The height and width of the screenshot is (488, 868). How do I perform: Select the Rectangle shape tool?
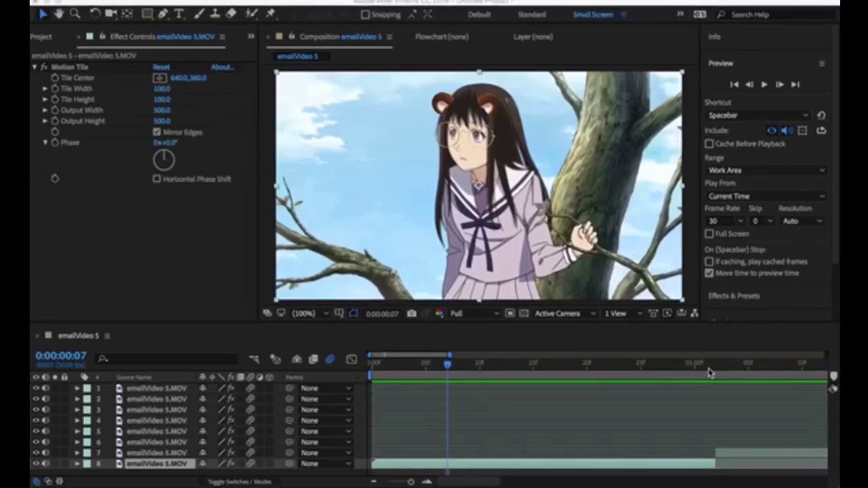pos(147,14)
